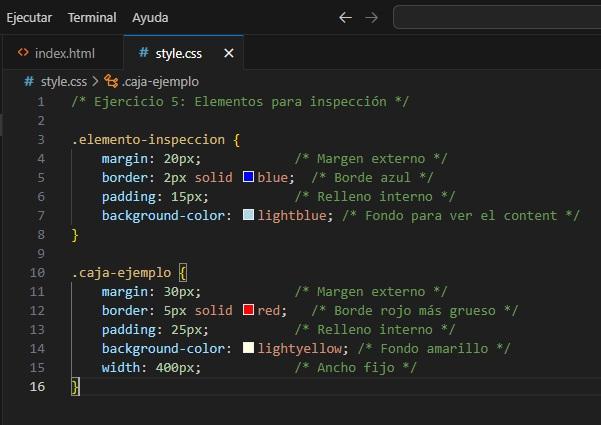Screen dimensions: 601x425
Task: Open the blue color swatch picker
Action: point(248,177)
